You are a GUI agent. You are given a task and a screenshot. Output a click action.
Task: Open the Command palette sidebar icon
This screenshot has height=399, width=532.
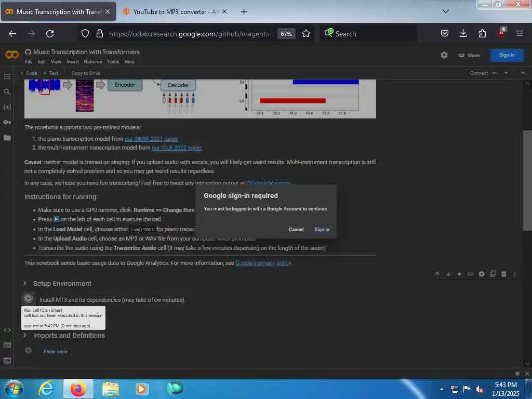(x=7, y=345)
